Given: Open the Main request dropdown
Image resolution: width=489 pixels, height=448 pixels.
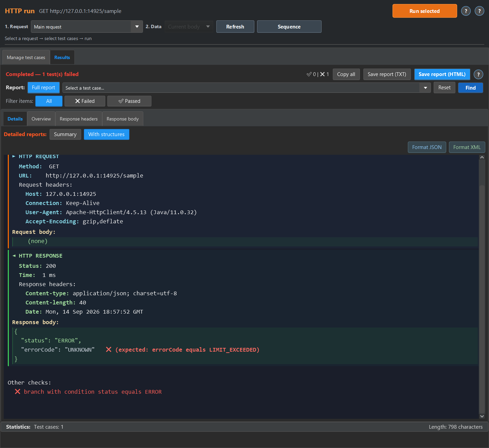Looking at the screenshot, I should click(87, 27).
